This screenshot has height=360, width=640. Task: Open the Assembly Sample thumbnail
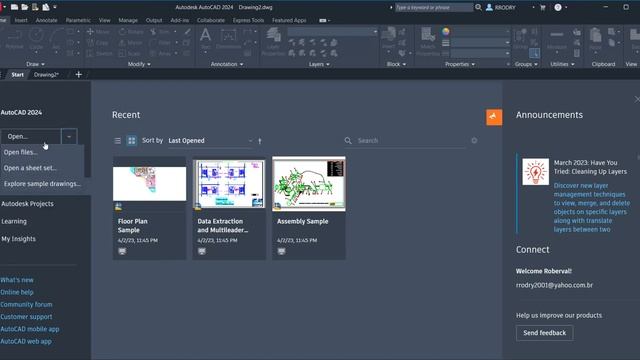[x=309, y=184]
